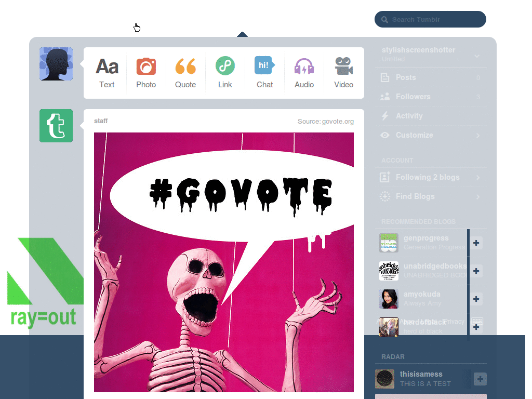
Task: Click the Untitled blog subtitle
Action: click(393, 59)
